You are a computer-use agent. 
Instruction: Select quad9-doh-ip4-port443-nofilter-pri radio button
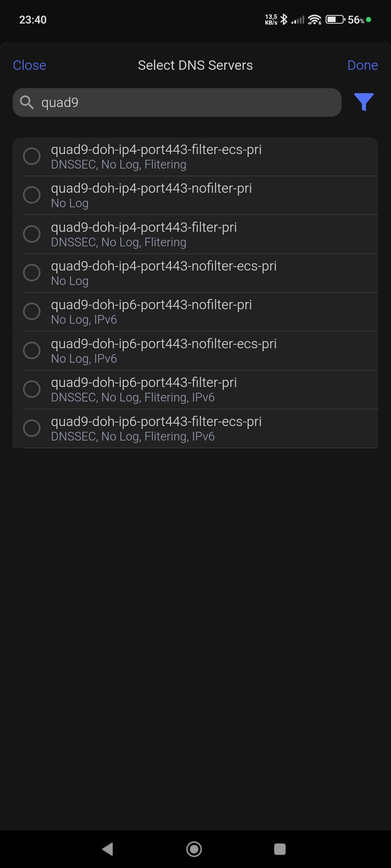pos(32,195)
